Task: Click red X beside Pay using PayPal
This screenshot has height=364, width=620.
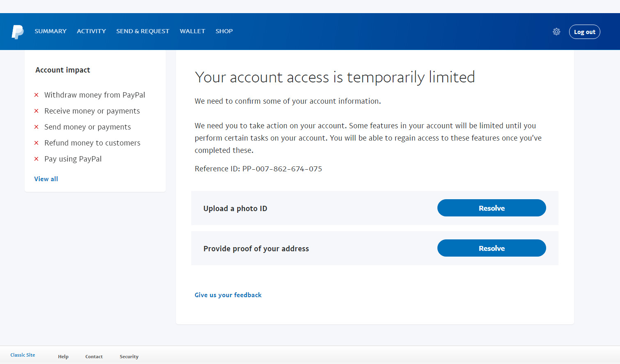Action: [x=36, y=159]
